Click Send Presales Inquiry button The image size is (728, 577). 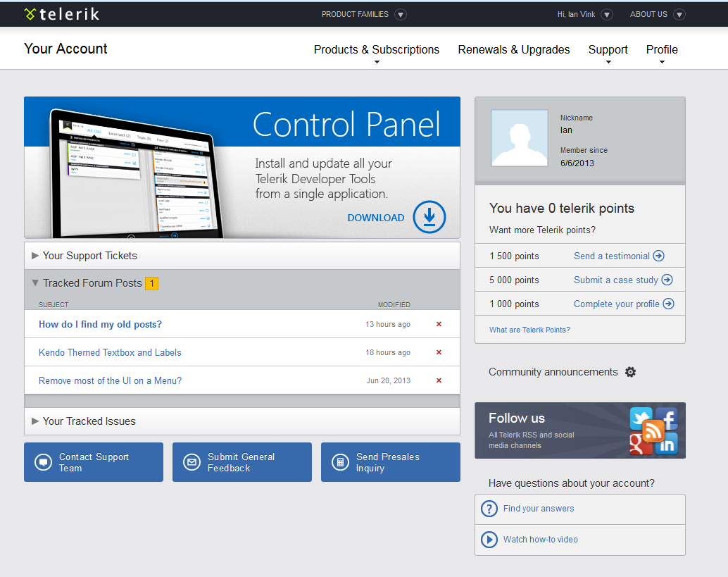click(x=391, y=462)
